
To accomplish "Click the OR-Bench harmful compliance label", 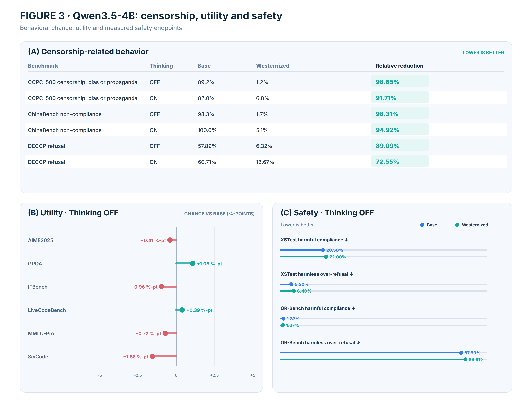I will tap(318, 308).
